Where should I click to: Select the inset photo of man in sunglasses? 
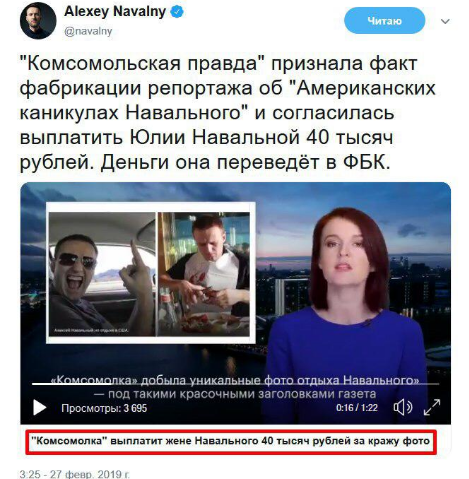coord(102,274)
